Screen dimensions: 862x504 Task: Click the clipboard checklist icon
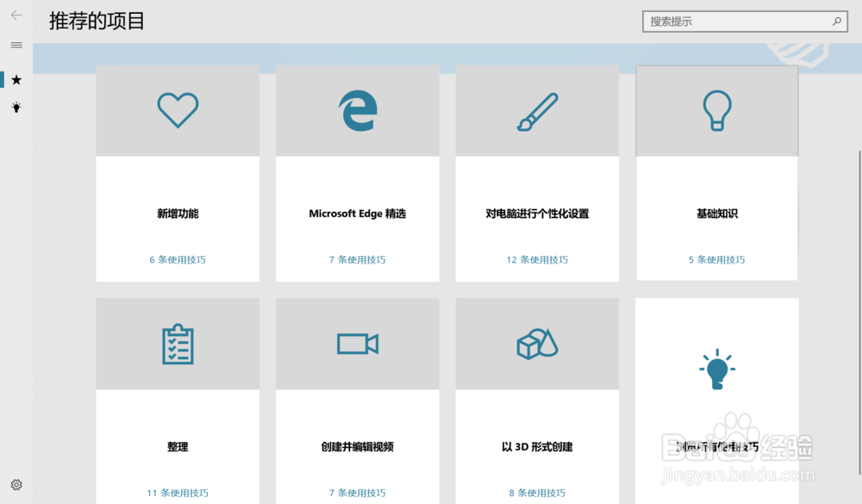coord(178,344)
